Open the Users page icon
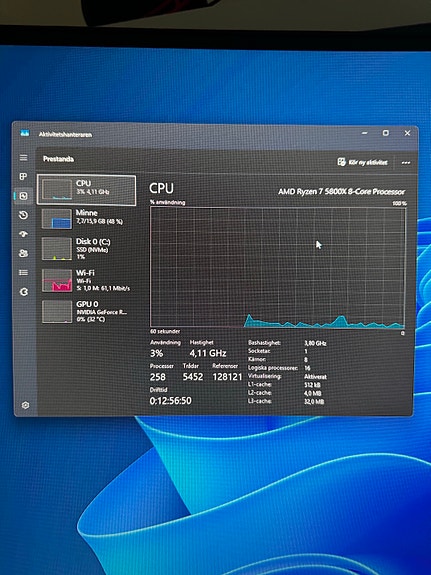The width and height of the screenshot is (431, 575). (23, 253)
